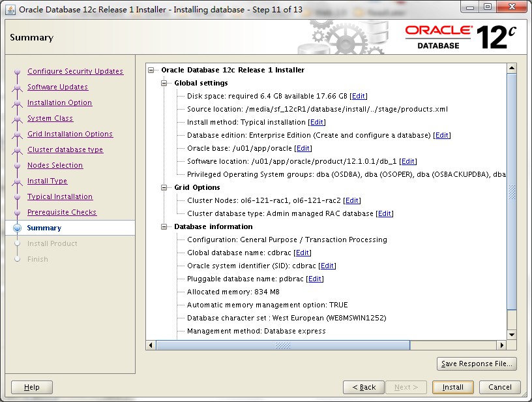Click the Back button

pyautogui.click(x=364, y=387)
